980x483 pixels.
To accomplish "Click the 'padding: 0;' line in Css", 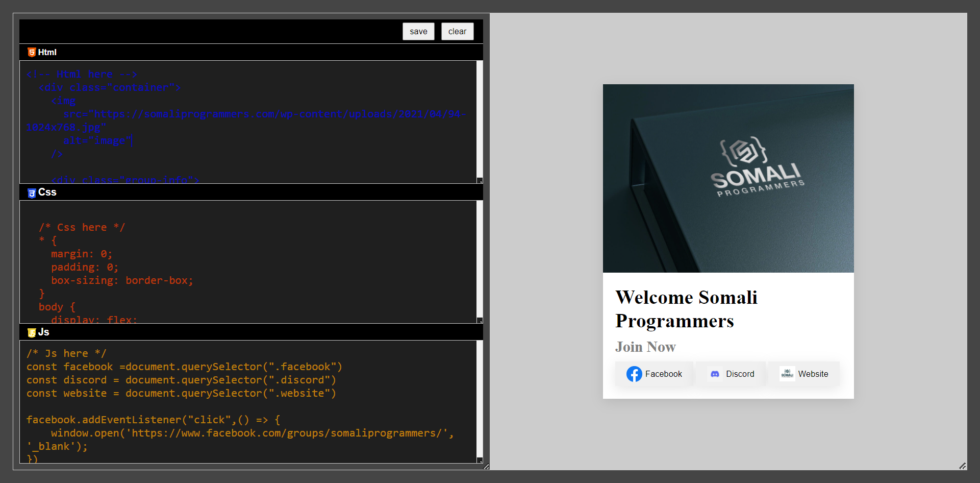I will pyautogui.click(x=85, y=267).
